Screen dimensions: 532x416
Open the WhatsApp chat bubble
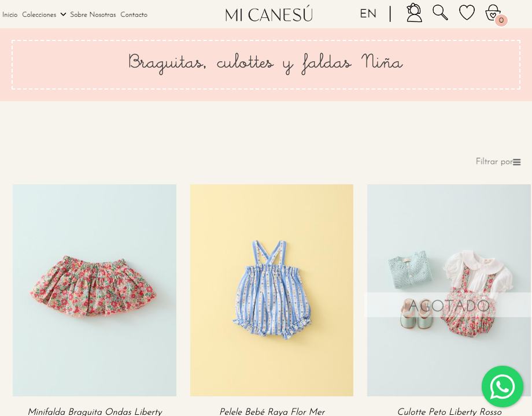503,386
